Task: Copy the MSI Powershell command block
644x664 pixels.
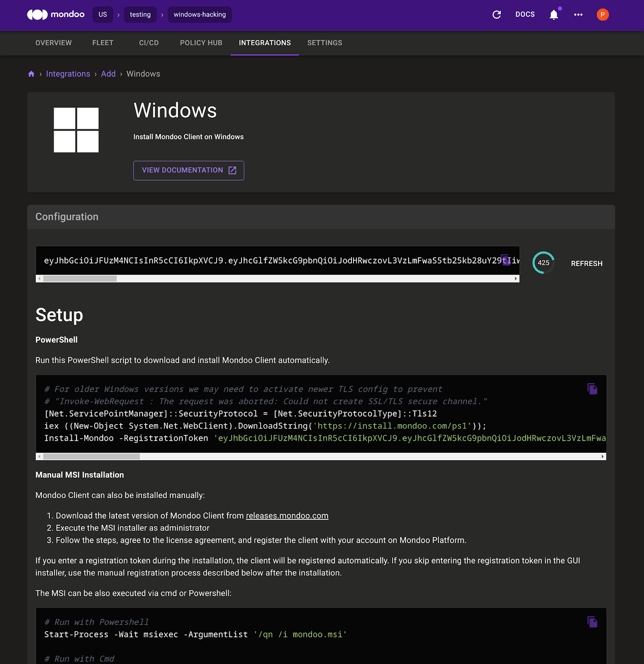Action: [593, 622]
